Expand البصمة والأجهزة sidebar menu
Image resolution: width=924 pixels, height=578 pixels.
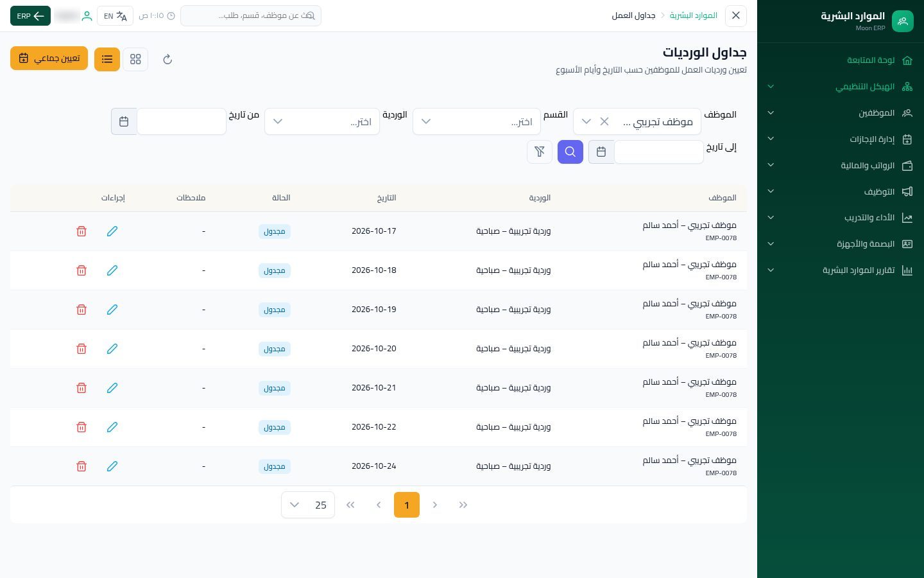click(841, 244)
